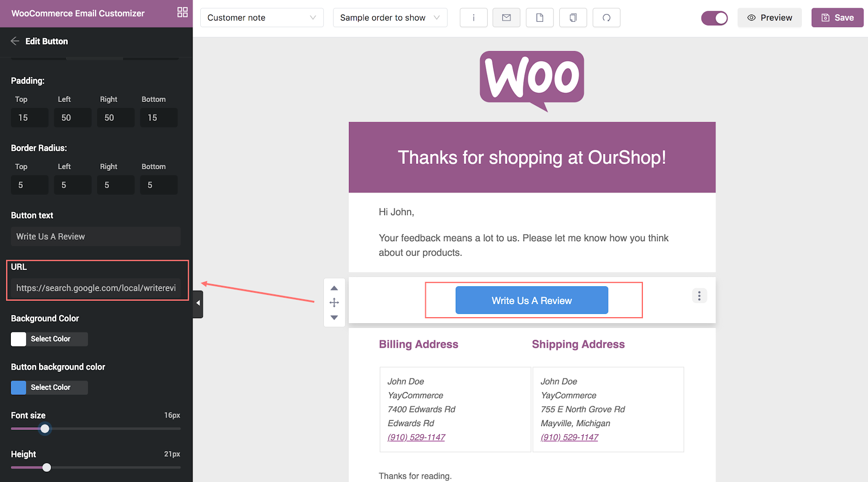Click the Write Us A Review email button
Image resolution: width=868 pixels, height=482 pixels.
[532, 300]
